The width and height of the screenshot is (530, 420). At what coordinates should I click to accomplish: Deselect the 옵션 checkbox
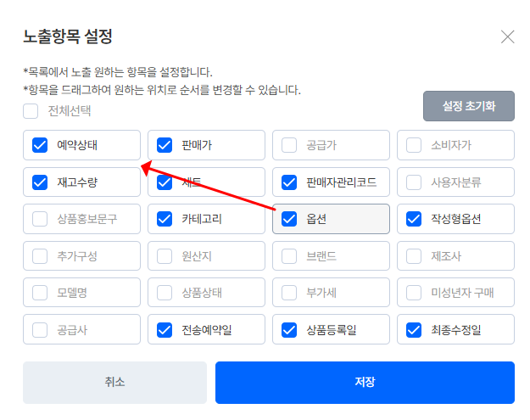[x=289, y=219]
